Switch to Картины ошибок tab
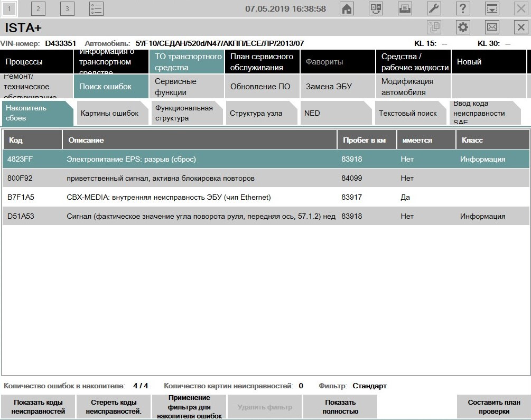Screen dimensions: 531x420 [113, 113]
